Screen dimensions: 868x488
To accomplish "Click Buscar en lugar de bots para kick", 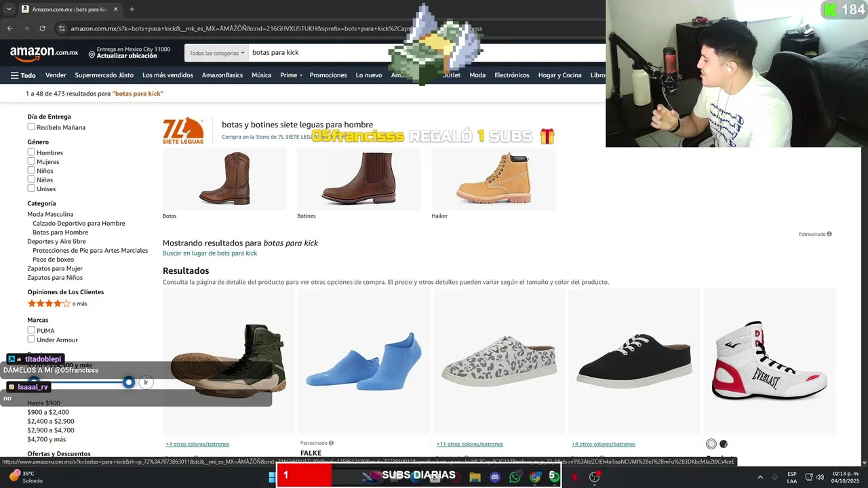I will tap(210, 253).
